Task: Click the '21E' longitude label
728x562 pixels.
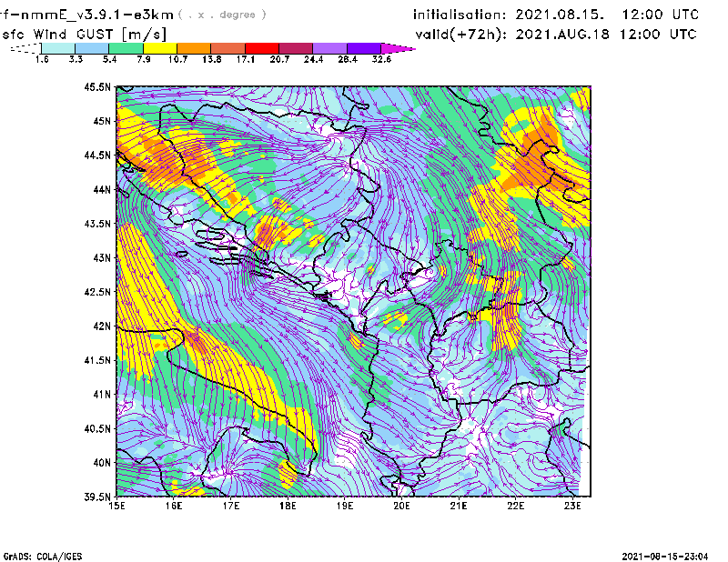Action: [x=459, y=506]
